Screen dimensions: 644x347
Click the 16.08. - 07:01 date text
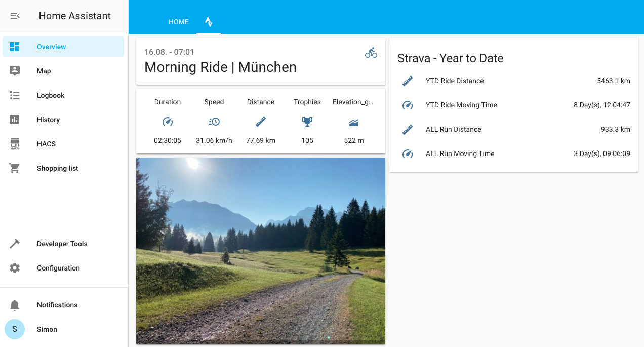[169, 52]
